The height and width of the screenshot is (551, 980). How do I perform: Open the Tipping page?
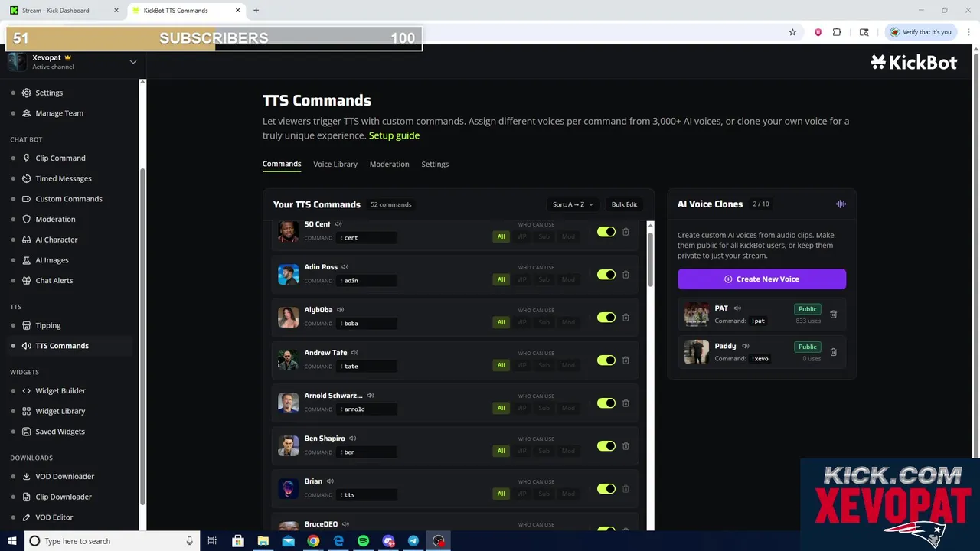point(48,325)
